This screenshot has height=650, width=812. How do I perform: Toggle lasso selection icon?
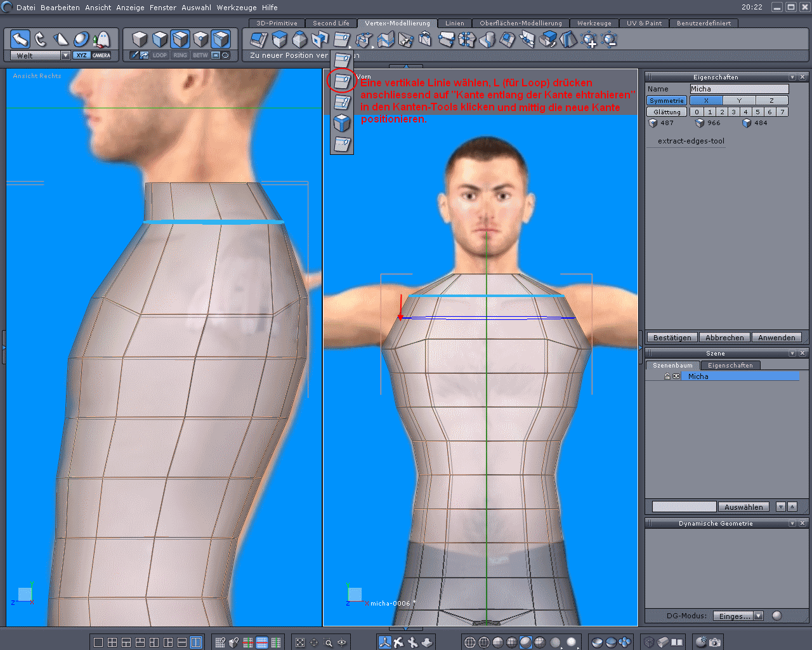(225, 55)
